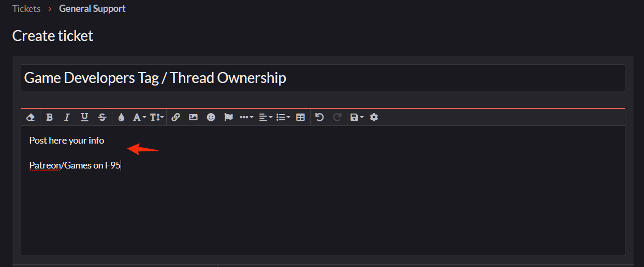Screen dimensions: 644x267
Task: Open the Drafts save dropdown
Action: coord(357,117)
